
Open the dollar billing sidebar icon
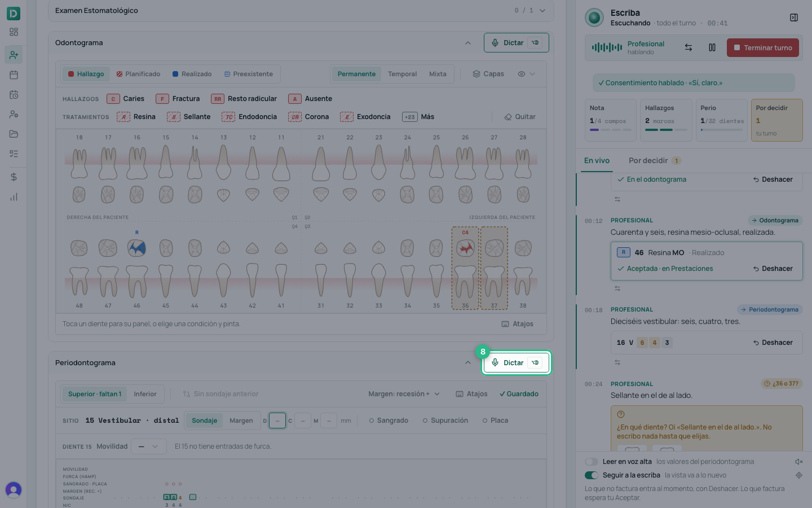coord(14,177)
